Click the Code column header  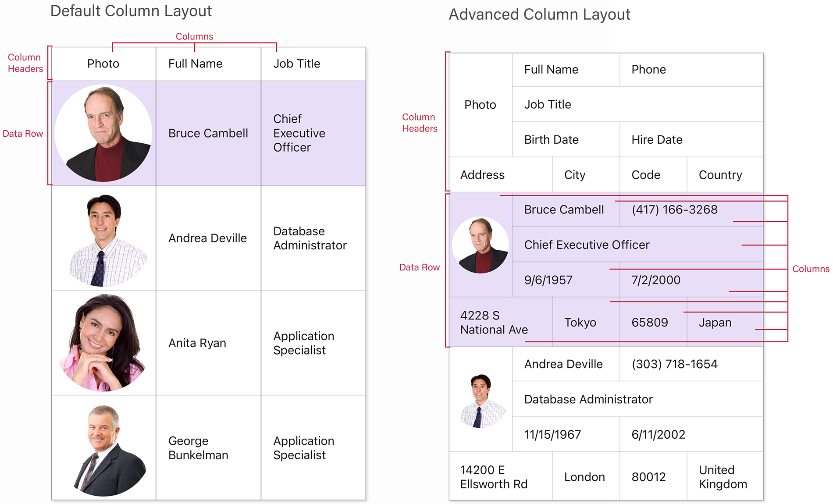646,175
